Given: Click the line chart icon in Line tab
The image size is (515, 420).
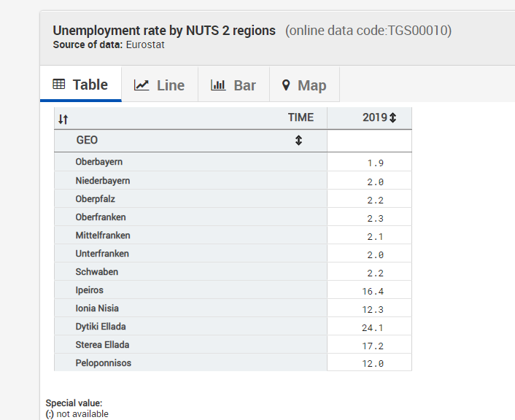Looking at the screenshot, I should click(x=142, y=85).
